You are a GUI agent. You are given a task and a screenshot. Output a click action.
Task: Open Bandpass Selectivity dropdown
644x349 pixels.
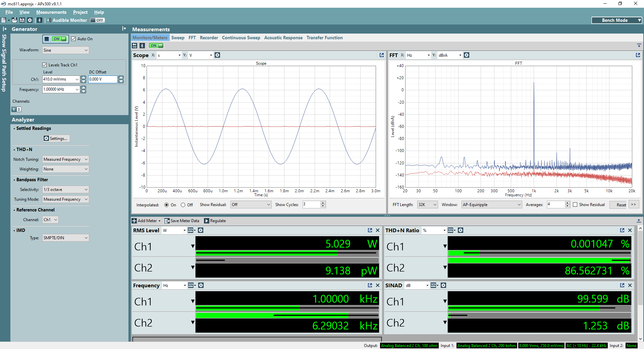point(66,190)
